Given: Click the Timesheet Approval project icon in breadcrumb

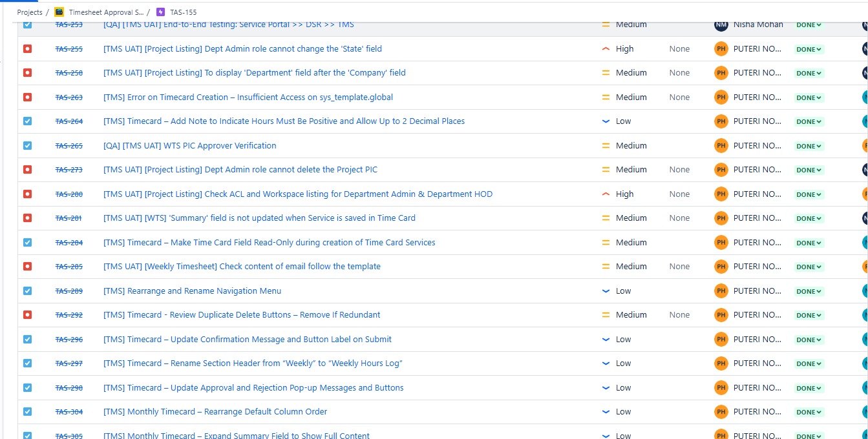Looking at the screenshot, I should pyautogui.click(x=59, y=12).
